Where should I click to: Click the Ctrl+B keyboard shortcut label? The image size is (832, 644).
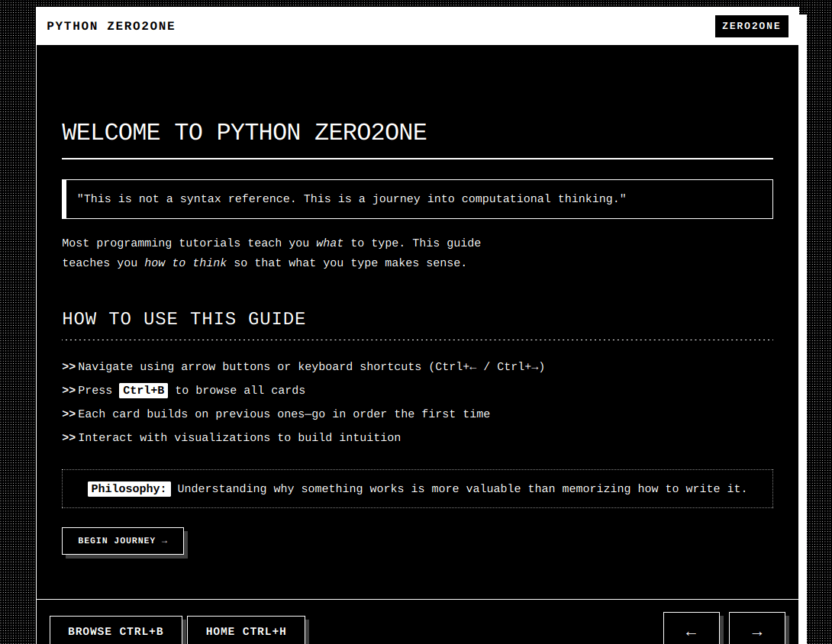144,391
